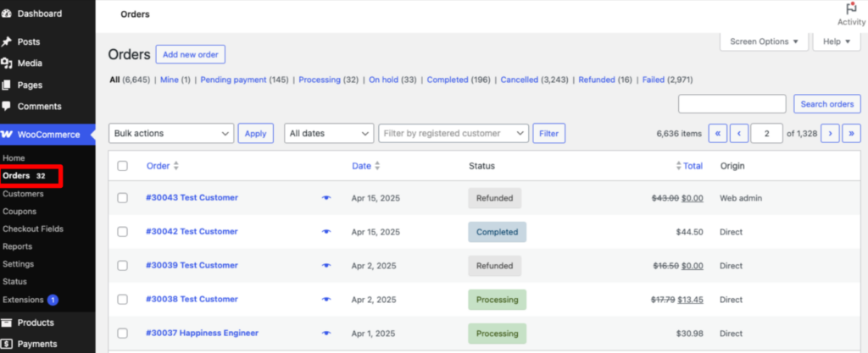Screen dimensions: 868x353
Task: Click the Processing status badge of #30038
Action: pyautogui.click(x=497, y=300)
